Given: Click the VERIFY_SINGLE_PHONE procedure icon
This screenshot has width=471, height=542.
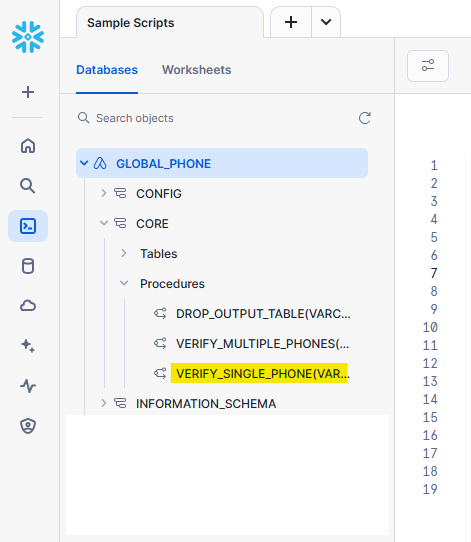Looking at the screenshot, I should click(x=160, y=373).
